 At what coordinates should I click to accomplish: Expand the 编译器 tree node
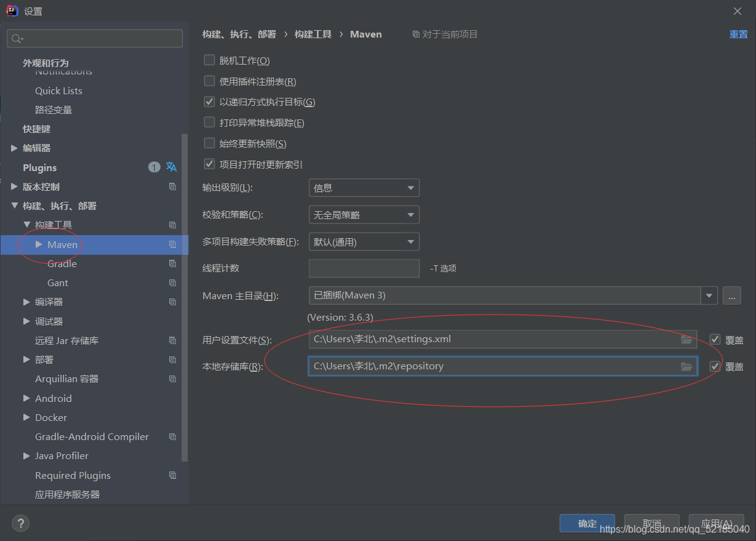click(26, 302)
